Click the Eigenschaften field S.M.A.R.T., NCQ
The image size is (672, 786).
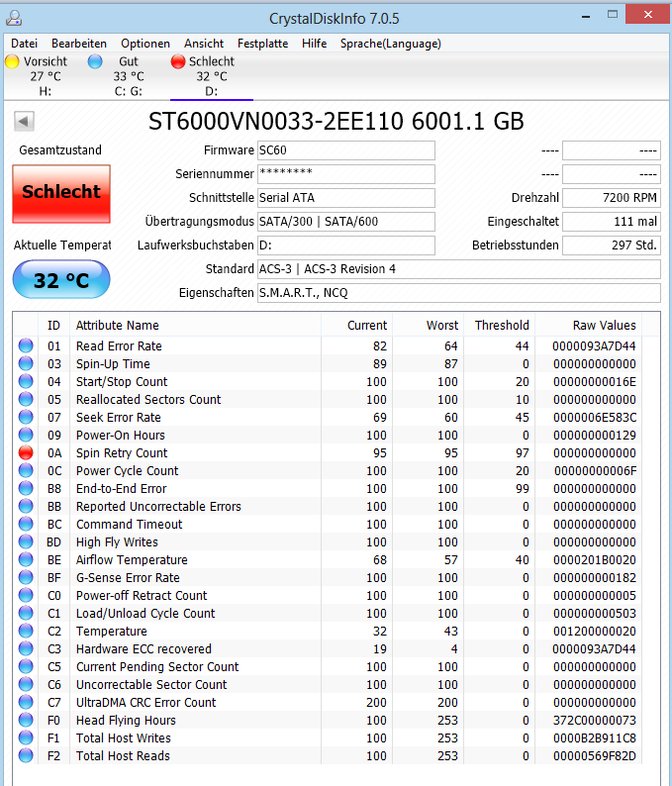coord(459,293)
